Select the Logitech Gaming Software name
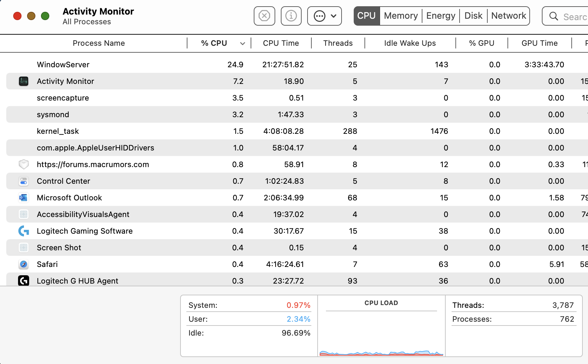This screenshot has width=588, height=364. tap(85, 231)
